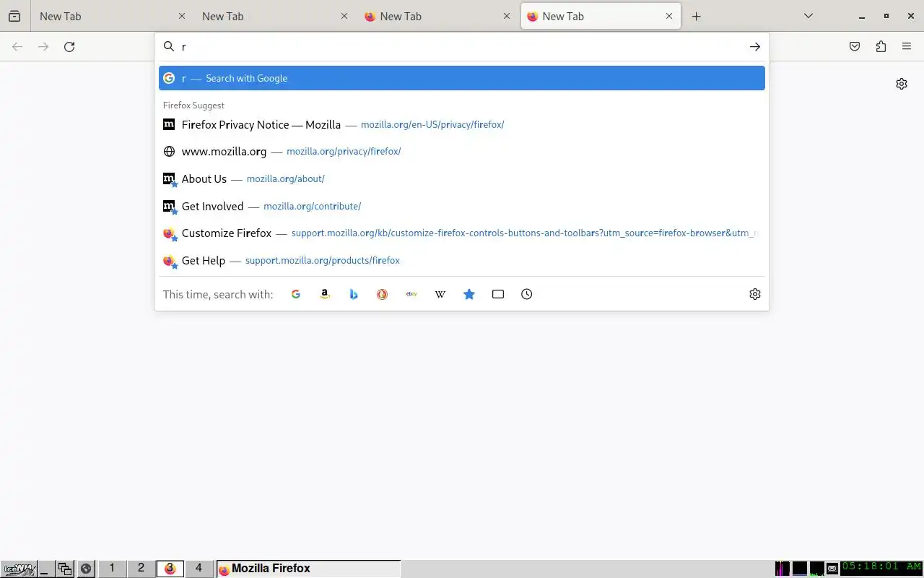Close the first New Tab
924x578 pixels.
(182, 16)
